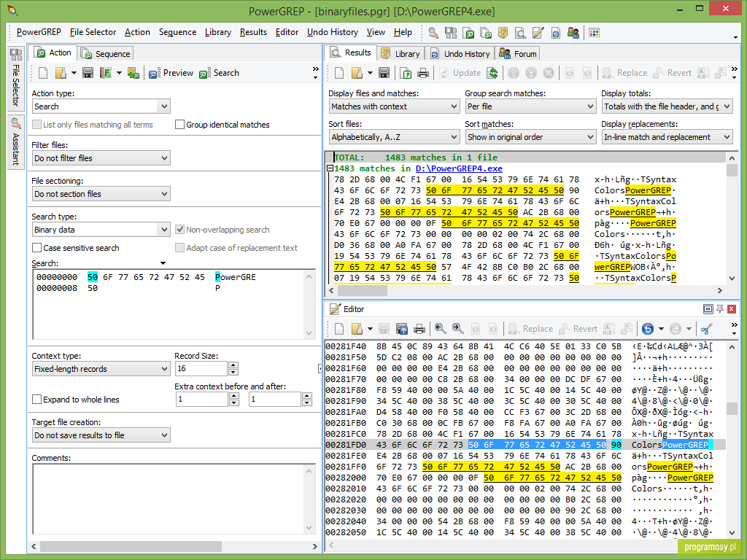Click the main toolbar Editor pencil icon
This screenshot has height=560, width=747.
[x=538, y=33]
